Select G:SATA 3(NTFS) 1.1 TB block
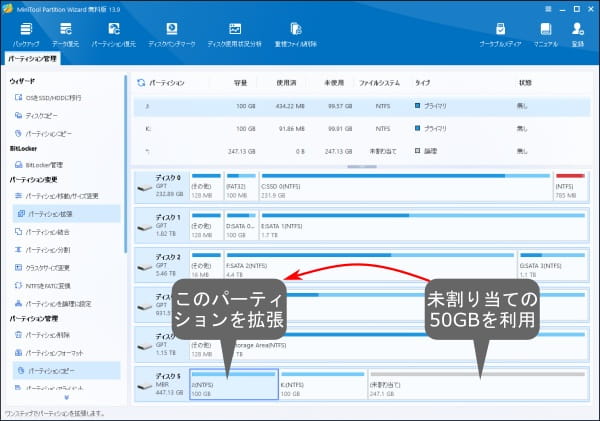The height and width of the screenshot is (421, 600). tap(553, 266)
